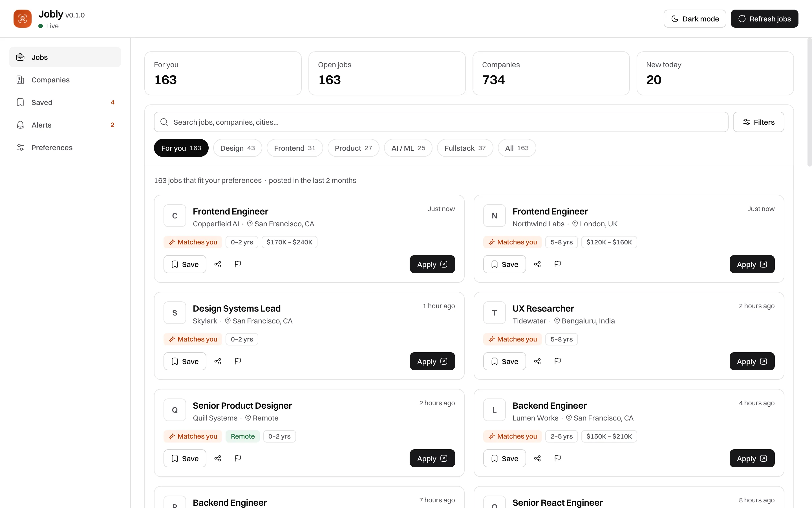Flag the Lumen Works Backend Engineer listing

[558, 458]
